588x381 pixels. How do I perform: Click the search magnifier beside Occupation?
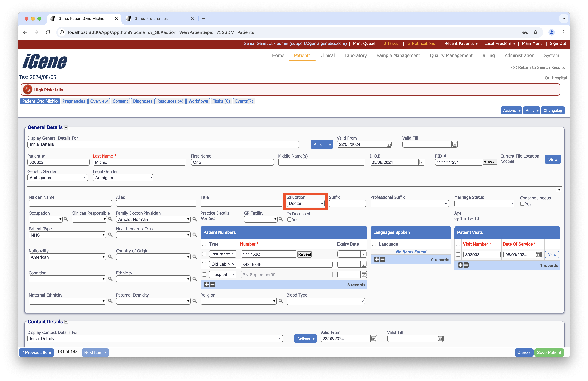(66, 219)
